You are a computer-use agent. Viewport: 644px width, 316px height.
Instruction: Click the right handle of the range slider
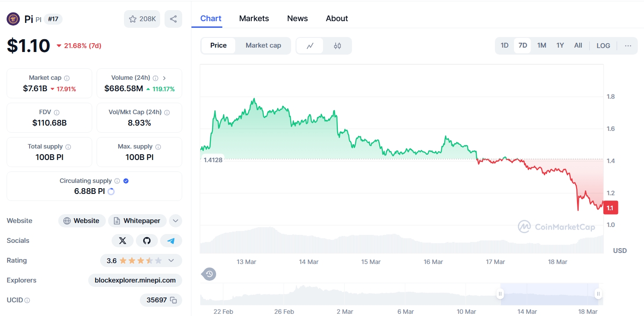point(598,294)
